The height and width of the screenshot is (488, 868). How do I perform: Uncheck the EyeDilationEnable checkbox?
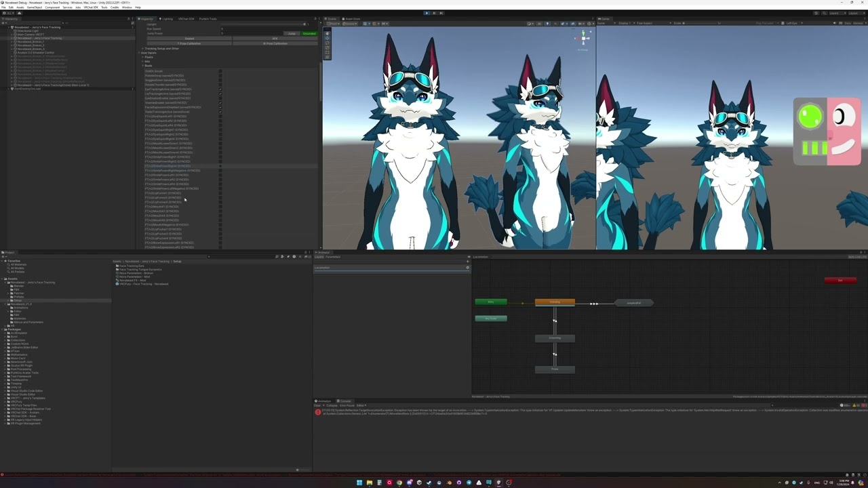click(220, 98)
